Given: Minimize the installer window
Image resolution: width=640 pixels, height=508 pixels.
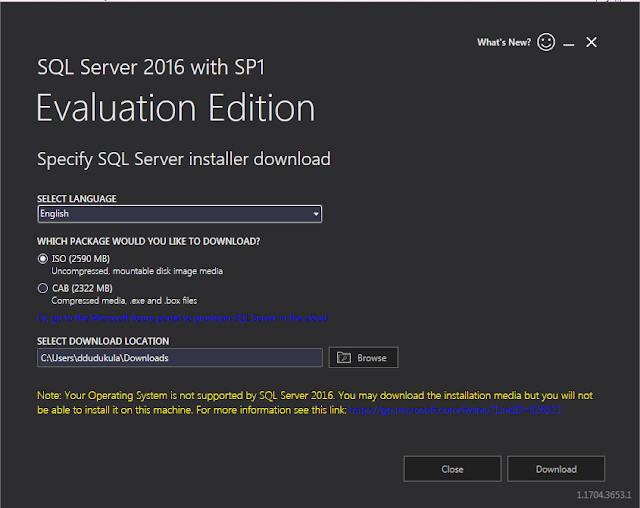Looking at the screenshot, I should [x=569, y=44].
